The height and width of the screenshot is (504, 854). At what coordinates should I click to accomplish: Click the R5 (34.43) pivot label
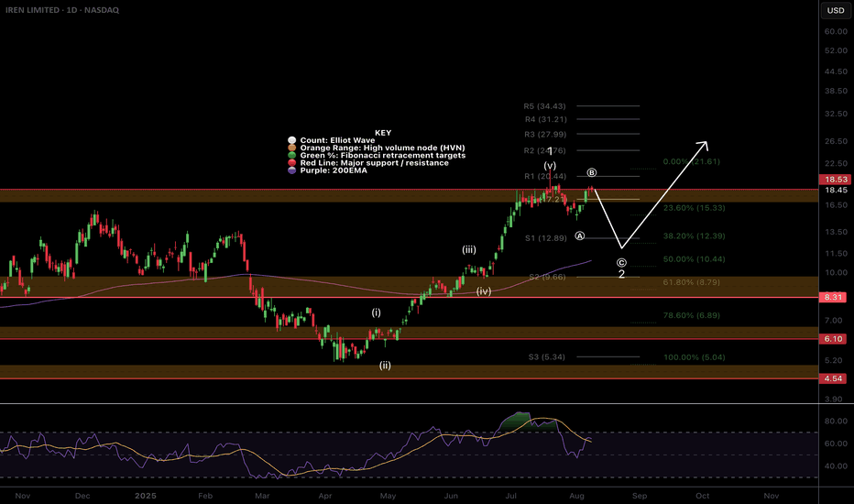pos(544,106)
